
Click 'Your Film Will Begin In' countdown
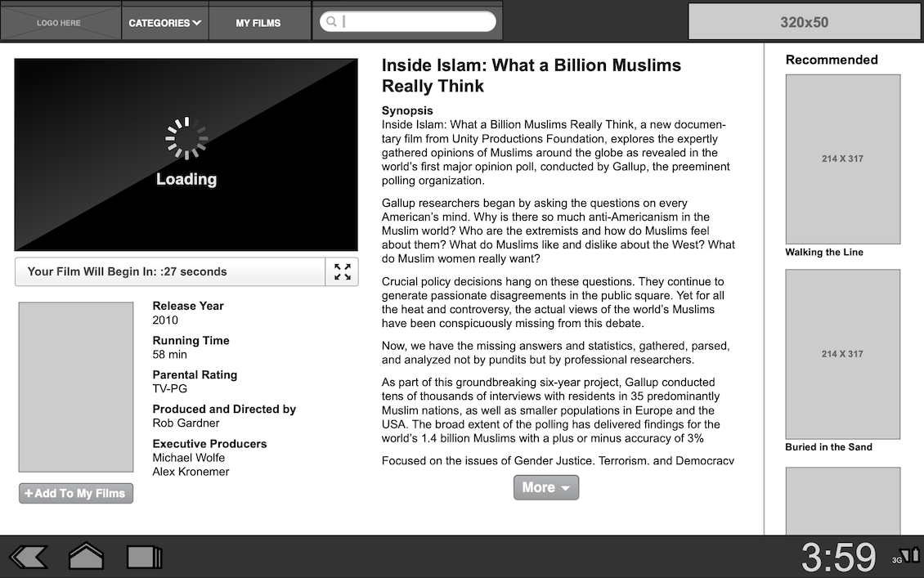click(x=127, y=271)
